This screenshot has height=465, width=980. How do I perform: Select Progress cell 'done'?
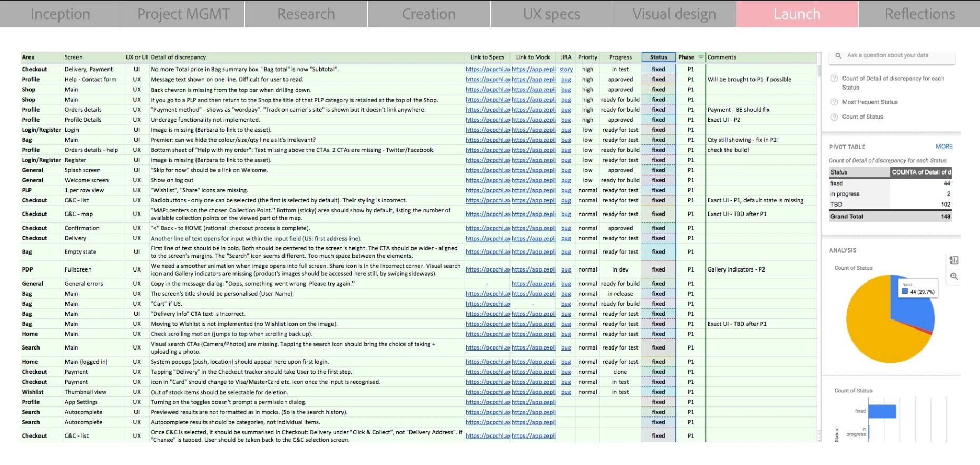pyautogui.click(x=620, y=372)
